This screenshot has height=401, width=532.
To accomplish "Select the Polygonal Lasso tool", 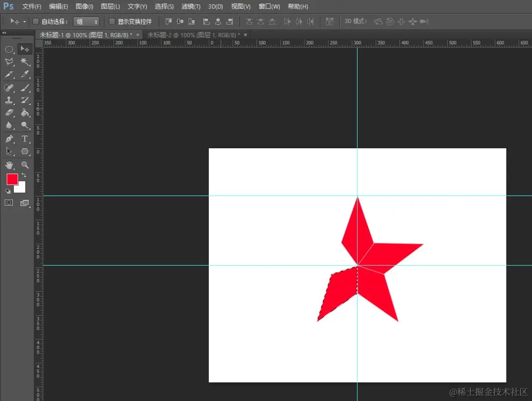I will tap(9, 62).
